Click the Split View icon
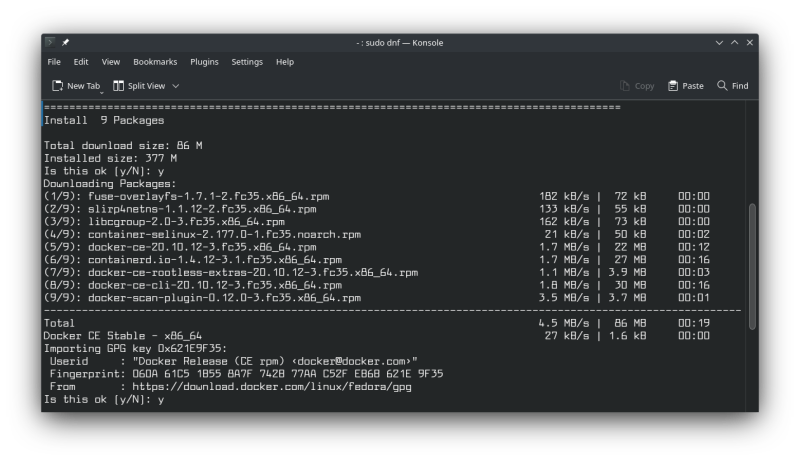The width and height of the screenshot is (800, 461). [119, 86]
